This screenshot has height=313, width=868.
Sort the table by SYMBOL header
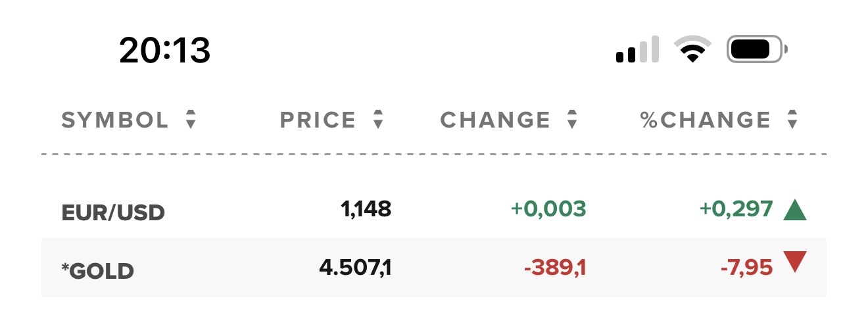pos(115,120)
